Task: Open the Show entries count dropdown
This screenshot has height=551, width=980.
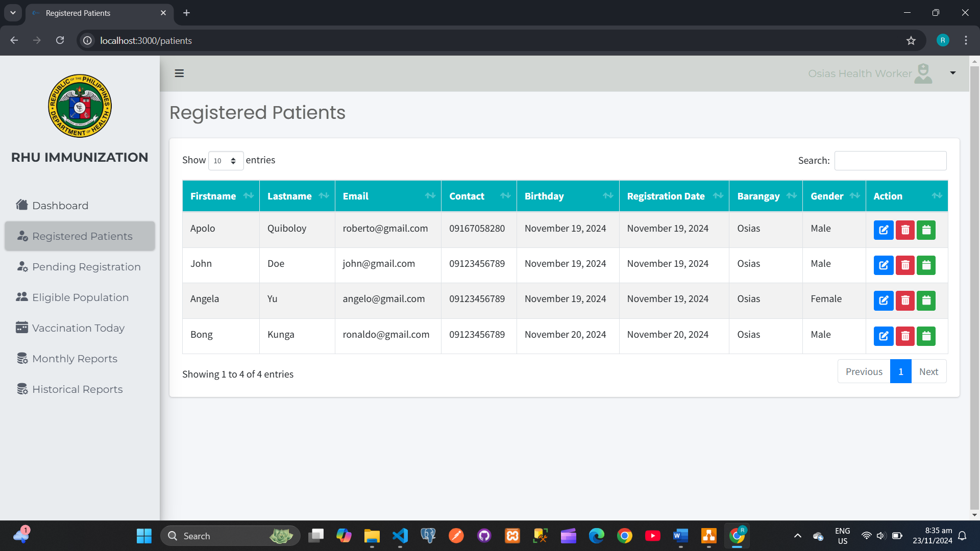Action: tap(225, 160)
